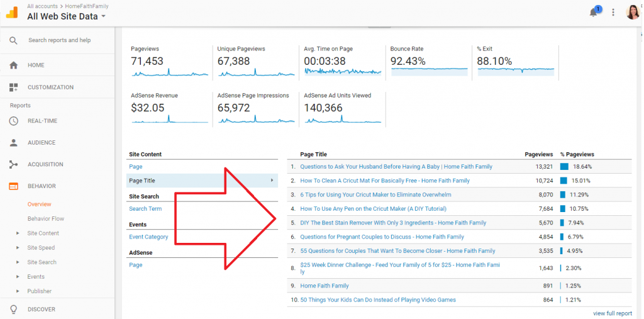Screen dimensions: 644x319
Task: Expand the Site Content submenu
Action: (x=18, y=233)
